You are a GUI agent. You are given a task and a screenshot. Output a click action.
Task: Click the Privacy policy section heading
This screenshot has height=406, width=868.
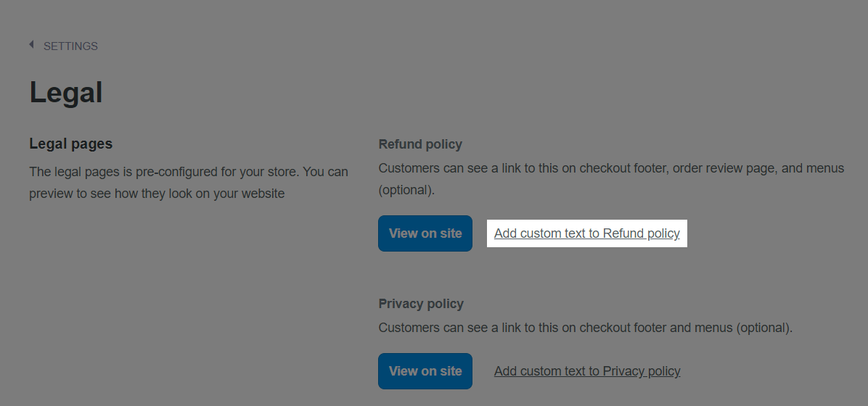pos(421,304)
